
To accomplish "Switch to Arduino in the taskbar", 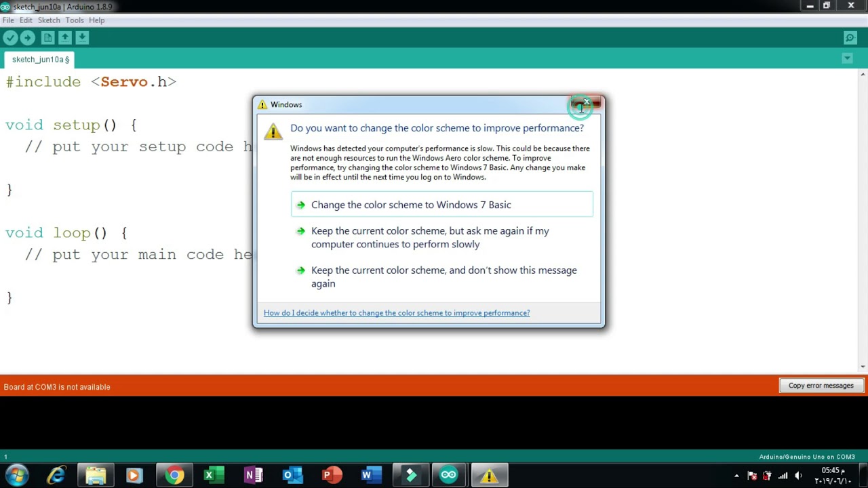I will [x=449, y=475].
